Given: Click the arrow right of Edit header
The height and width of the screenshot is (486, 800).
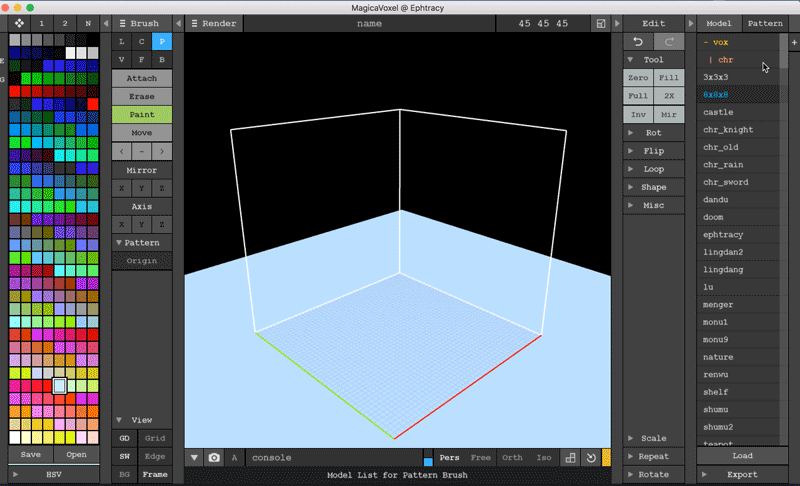Looking at the screenshot, I should [x=691, y=23].
